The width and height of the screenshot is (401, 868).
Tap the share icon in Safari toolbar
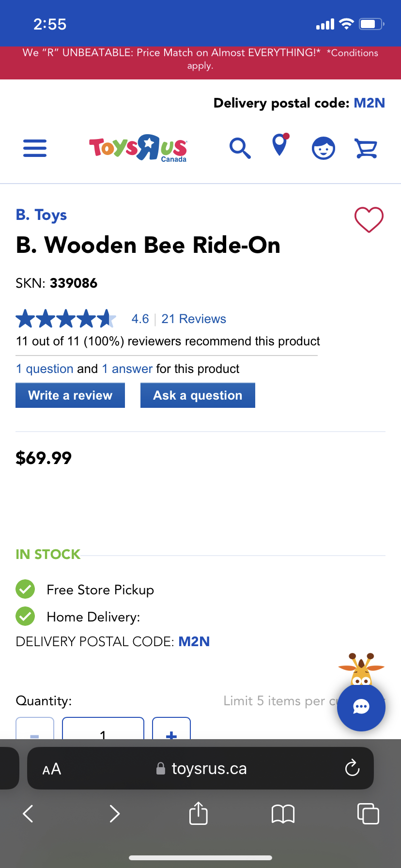pos(198,814)
